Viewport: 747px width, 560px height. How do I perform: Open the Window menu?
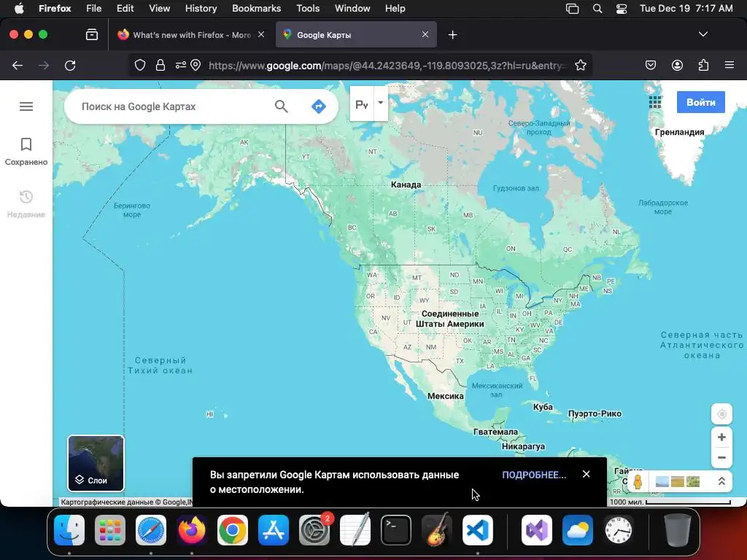tap(352, 9)
